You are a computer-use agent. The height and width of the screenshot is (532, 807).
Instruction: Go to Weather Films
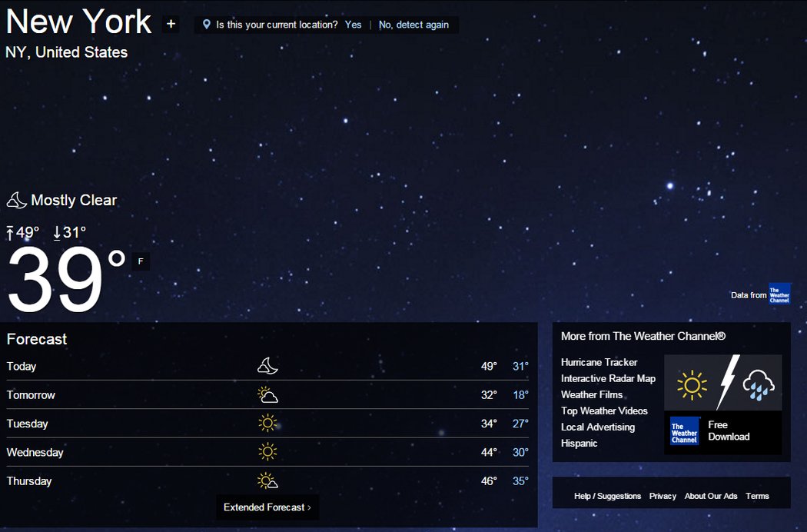tap(592, 394)
